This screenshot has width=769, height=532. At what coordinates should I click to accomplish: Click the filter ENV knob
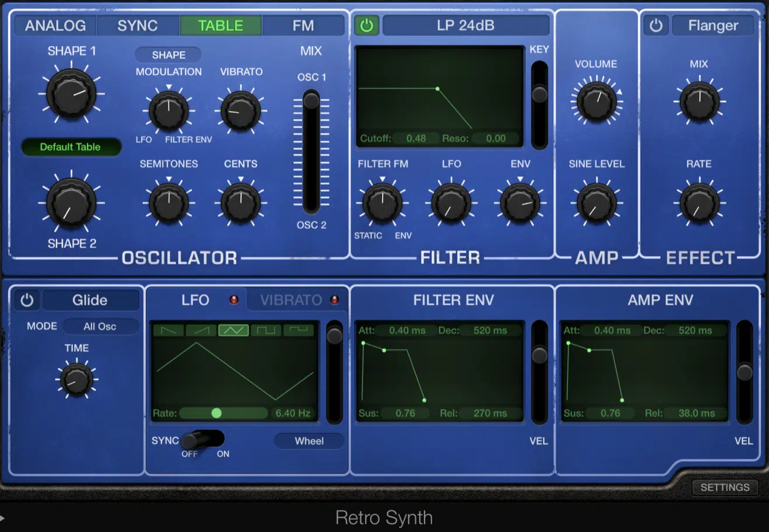[520, 203]
